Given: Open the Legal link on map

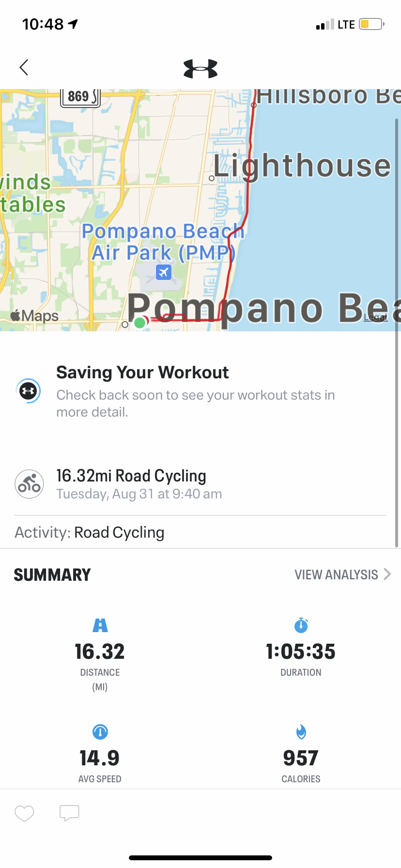Looking at the screenshot, I should pyautogui.click(x=376, y=317).
